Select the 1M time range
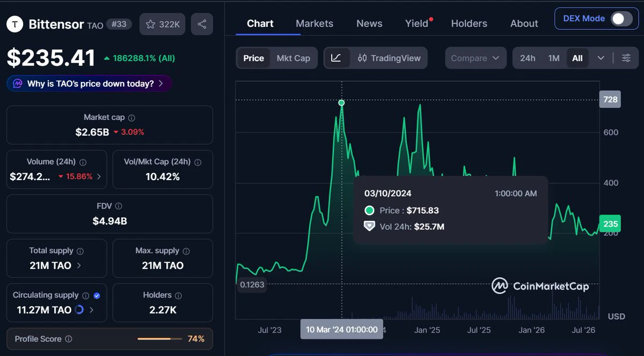 554,58
